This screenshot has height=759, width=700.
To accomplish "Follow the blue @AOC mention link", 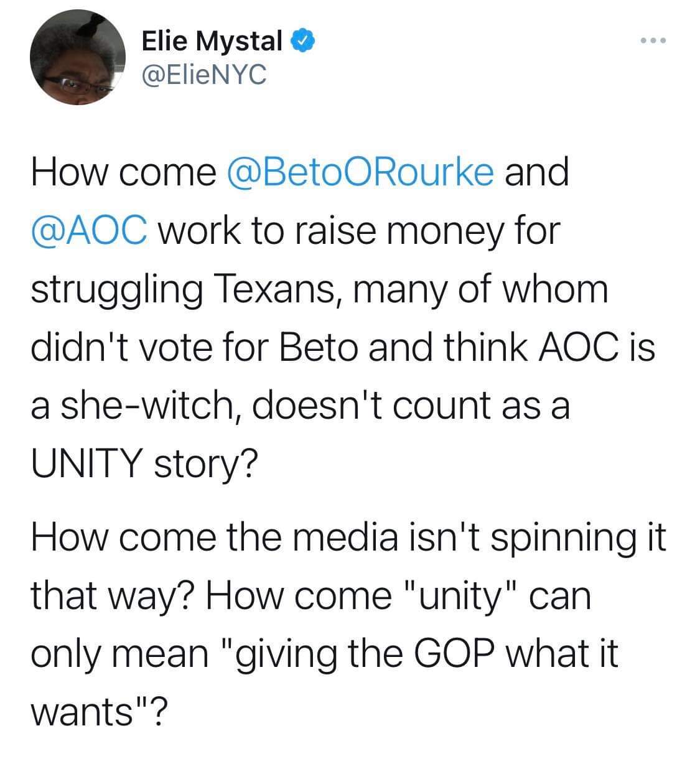I will pyautogui.click(x=89, y=231).
